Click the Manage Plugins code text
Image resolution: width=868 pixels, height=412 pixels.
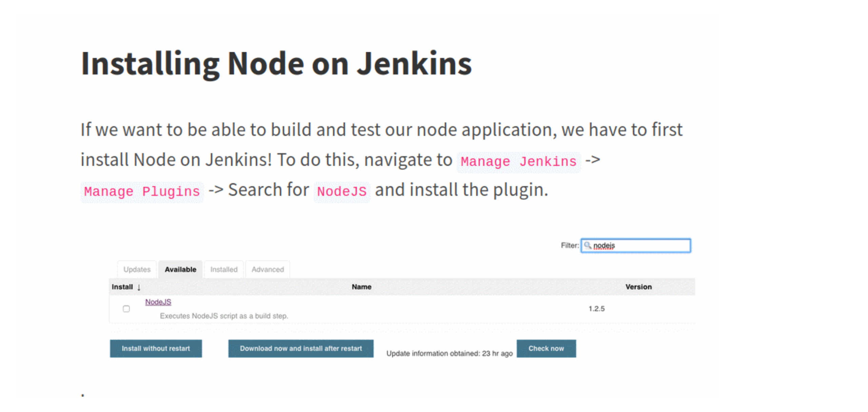(142, 191)
